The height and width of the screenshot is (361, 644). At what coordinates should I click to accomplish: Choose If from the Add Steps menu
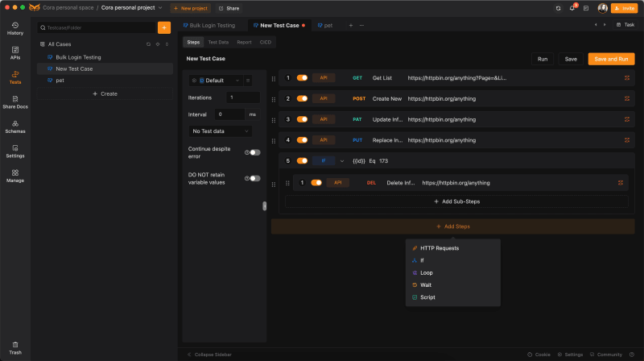[453, 260]
